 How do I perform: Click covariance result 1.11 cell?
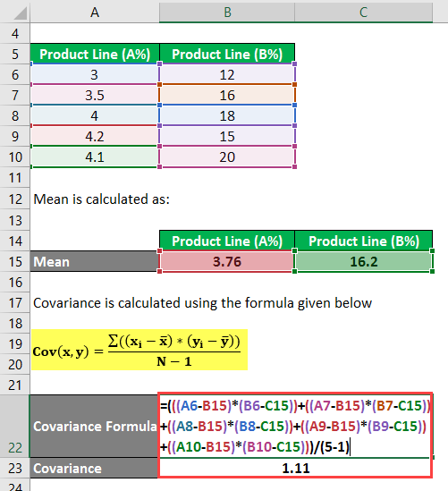[x=295, y=468]
